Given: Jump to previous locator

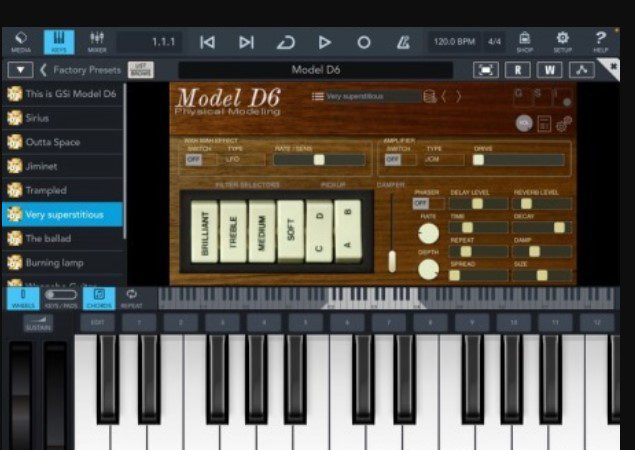Looking at the screenshot, I should tap(207, 42).
